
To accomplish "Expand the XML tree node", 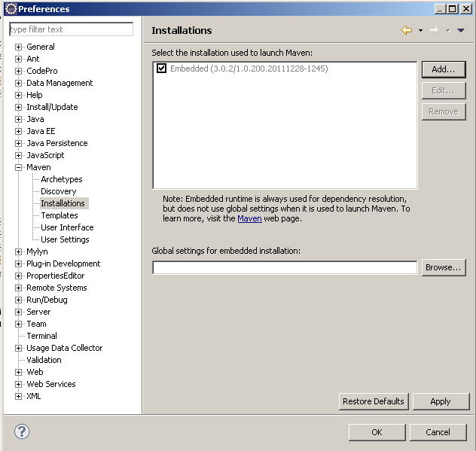I will (x=19, y=396).
